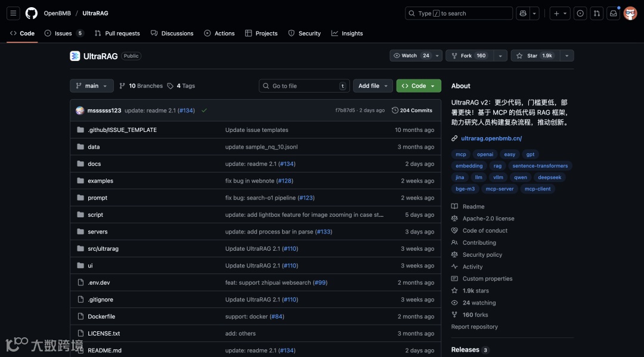Click the deepseek topic tag
The image size is (644, 357).
550,177
